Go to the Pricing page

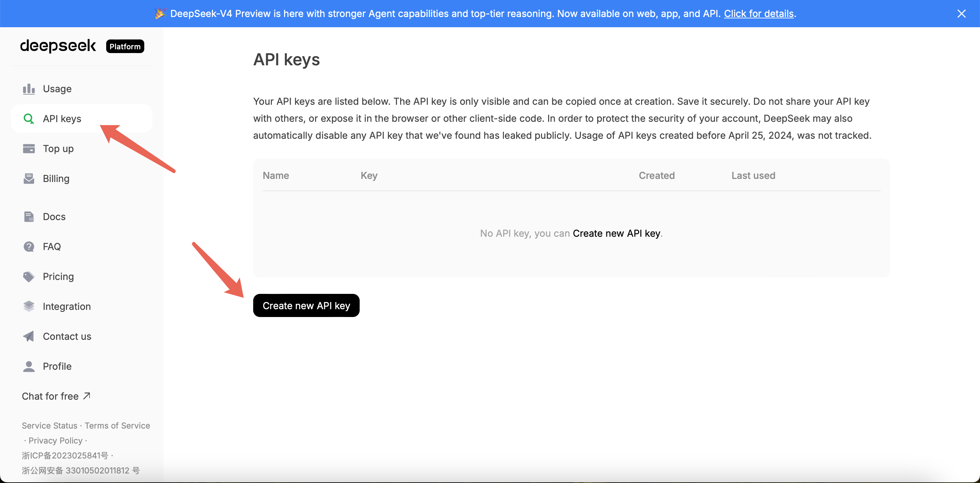pos(81,277)
